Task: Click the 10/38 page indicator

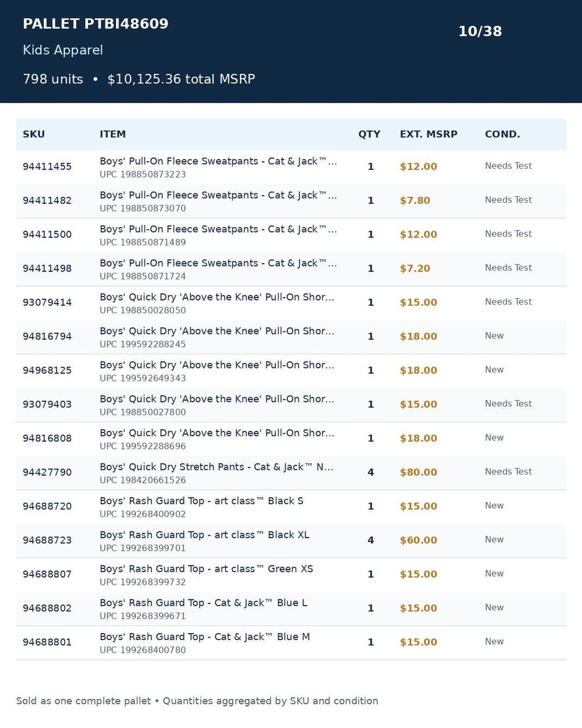Action: 480,31
